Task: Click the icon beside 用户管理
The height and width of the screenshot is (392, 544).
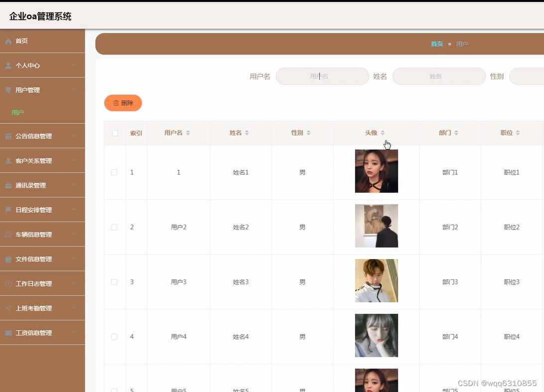Action: 8,90
